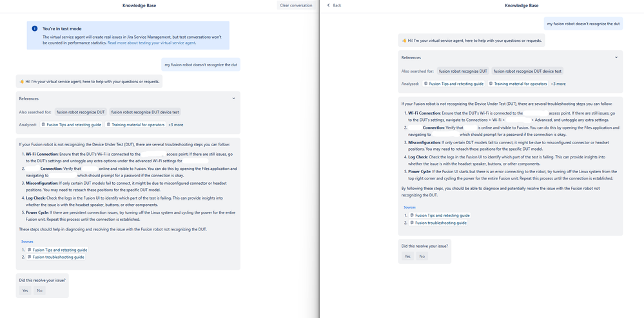Select 'fusion robot recognize DUT device test' chip in right window

pyautogui.click(x=528, y=71)
